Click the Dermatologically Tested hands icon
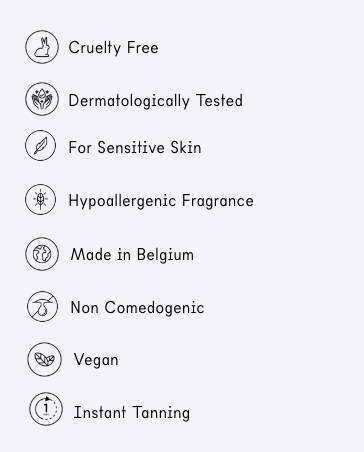364x452 pixels. click(42, 99)
